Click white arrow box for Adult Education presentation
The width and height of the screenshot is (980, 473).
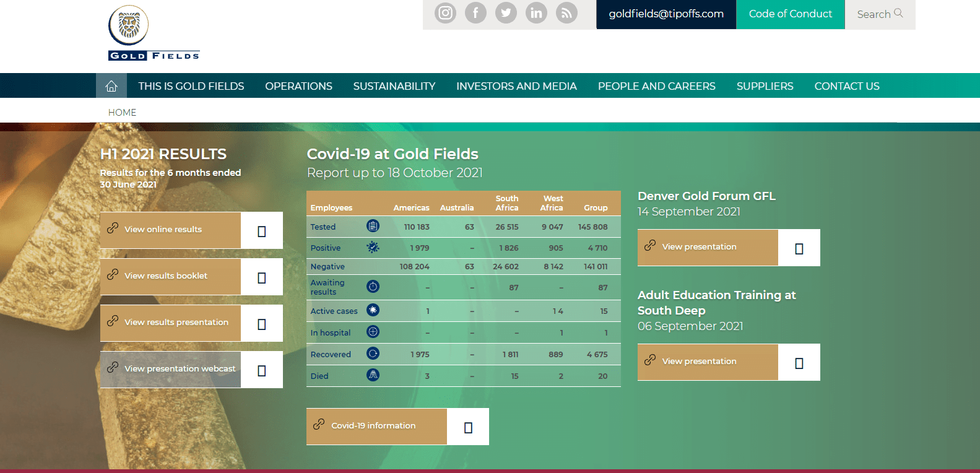[799, 362]
